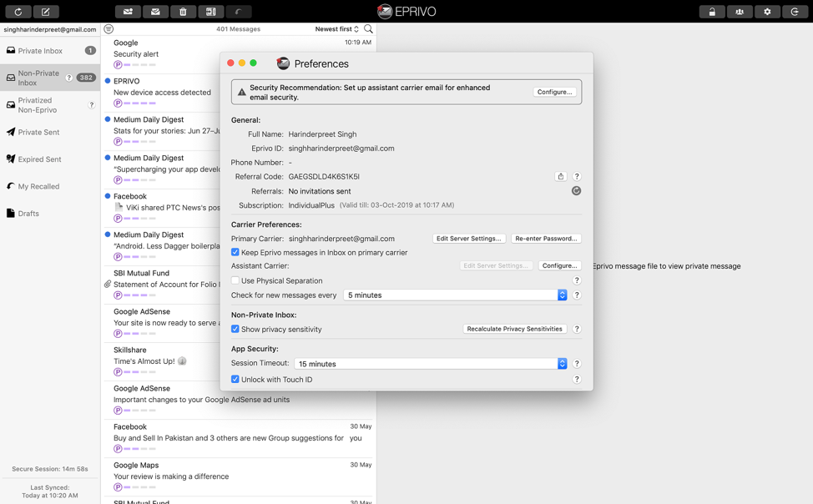Click the settings gear in the toolbar
The image size is (813, 504).
click(x=767, y=12)
